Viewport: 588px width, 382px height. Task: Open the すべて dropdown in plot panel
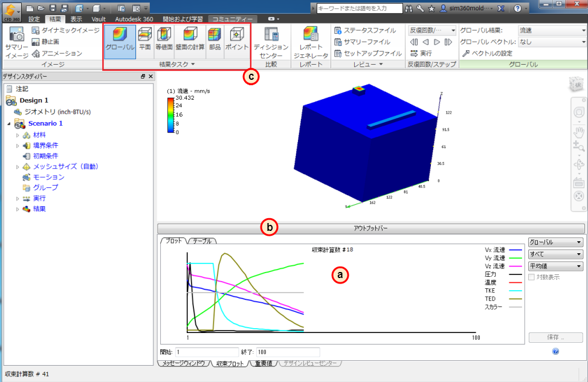[555, 254]
